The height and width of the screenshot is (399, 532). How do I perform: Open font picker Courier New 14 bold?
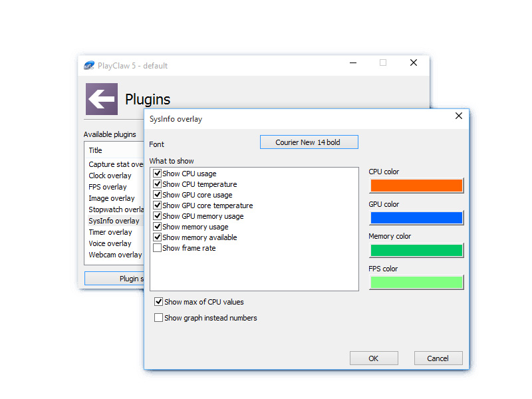309,142
